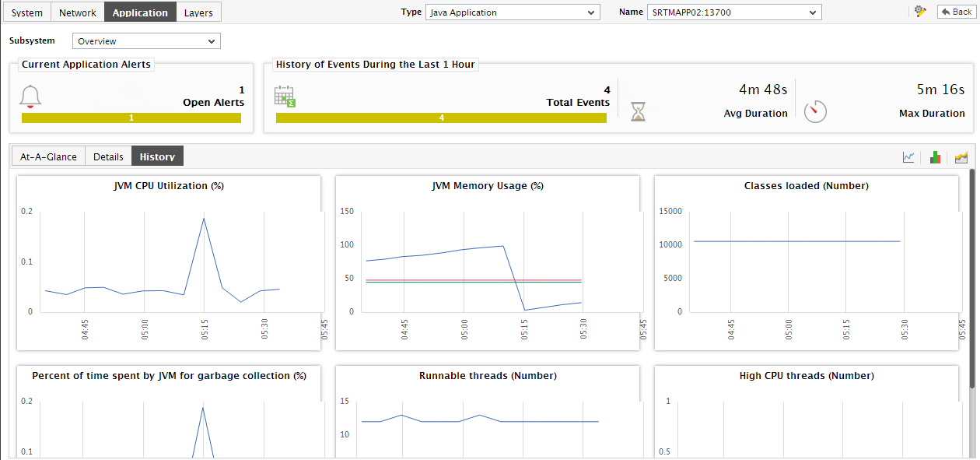This screenshot has height=460, width=980.
Task: Switch to line graph view icon
Action: (908, 157)
